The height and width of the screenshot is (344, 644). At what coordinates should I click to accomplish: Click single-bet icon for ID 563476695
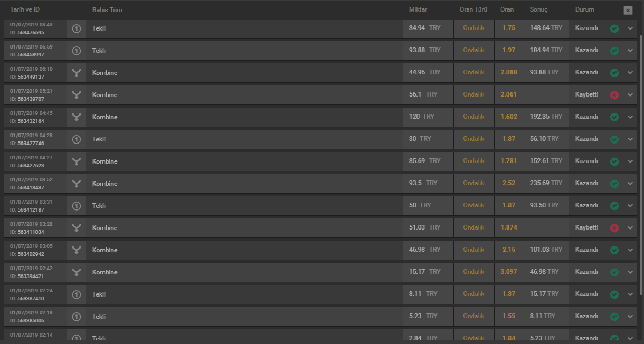point(77,28)
